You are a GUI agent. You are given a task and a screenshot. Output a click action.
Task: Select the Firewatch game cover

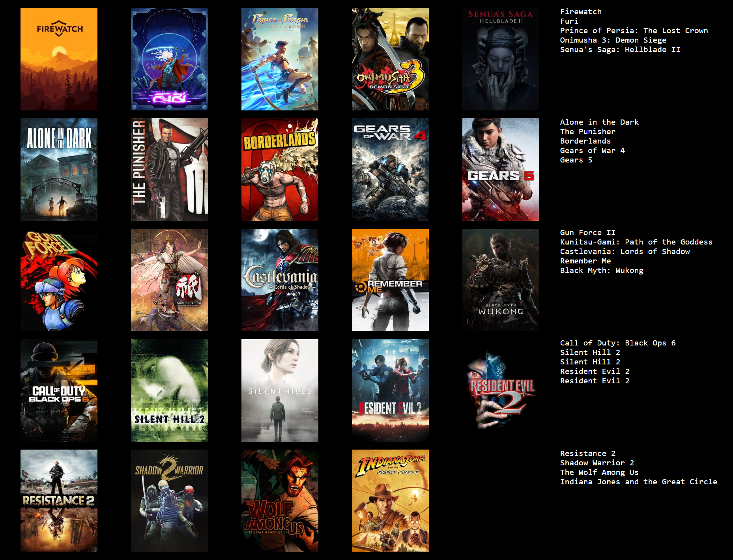59,59
